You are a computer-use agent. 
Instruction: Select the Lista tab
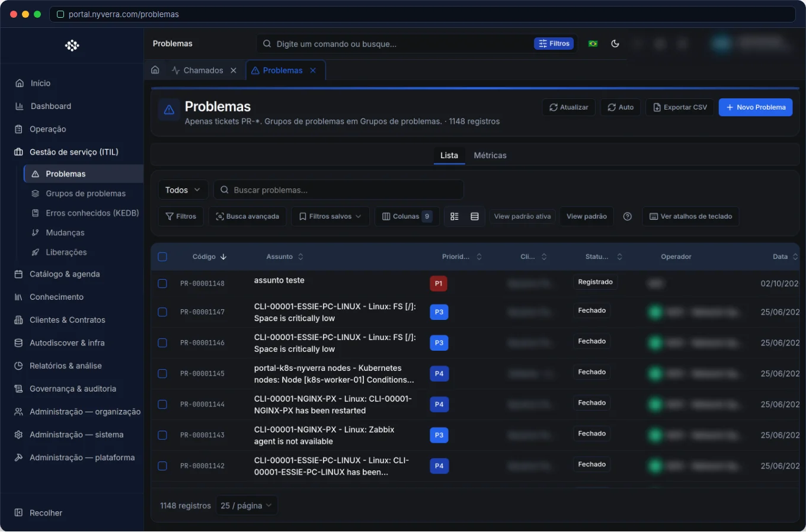tap(449, 155)
